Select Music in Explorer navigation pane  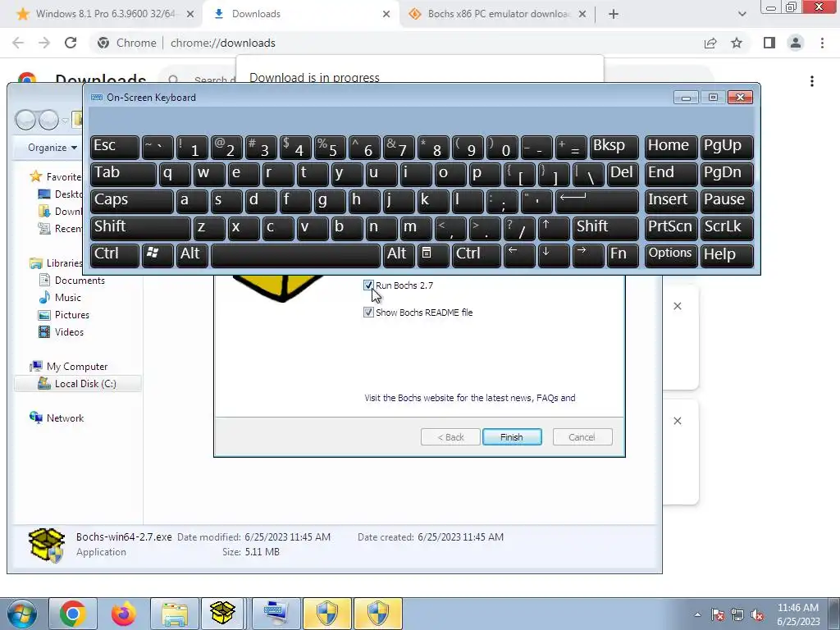[60, 297]
